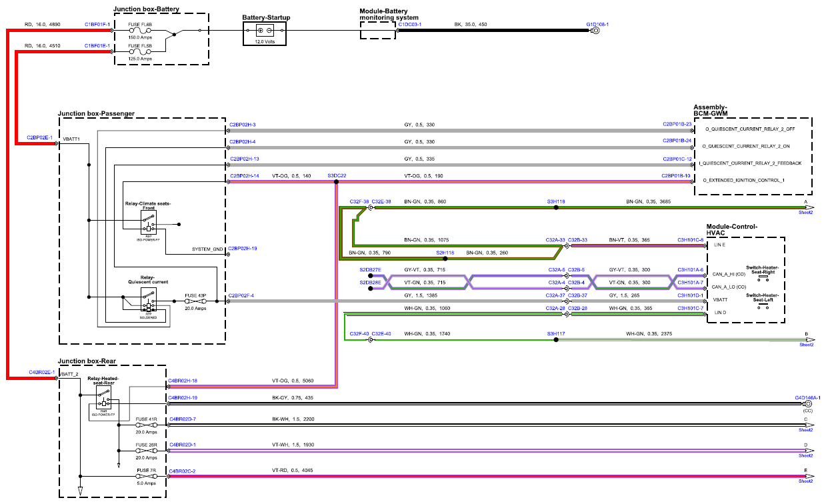Click the FUSE 43P fuse symbol
The width and height of the screenshot is (826, 504).
point(195,301)
